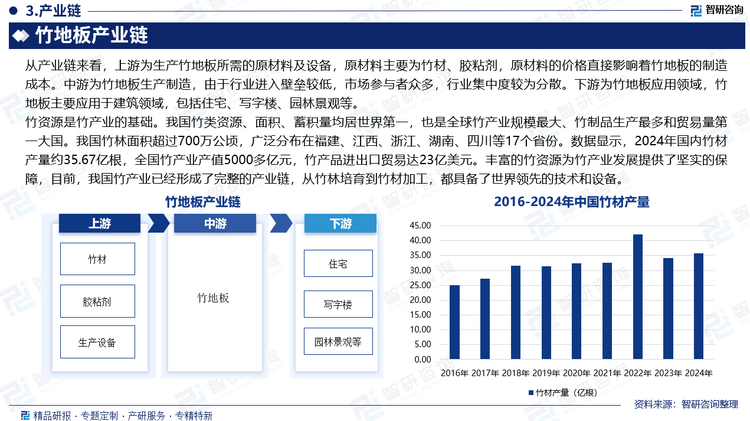Click the paragraph line starting 竹资源是竹产业的基础

376,122
